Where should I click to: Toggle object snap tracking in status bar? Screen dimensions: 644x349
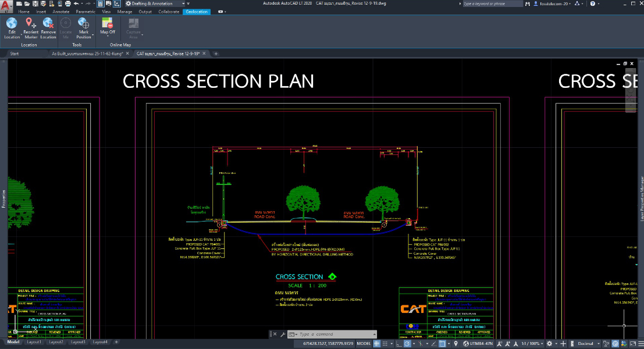pos(434,344)
